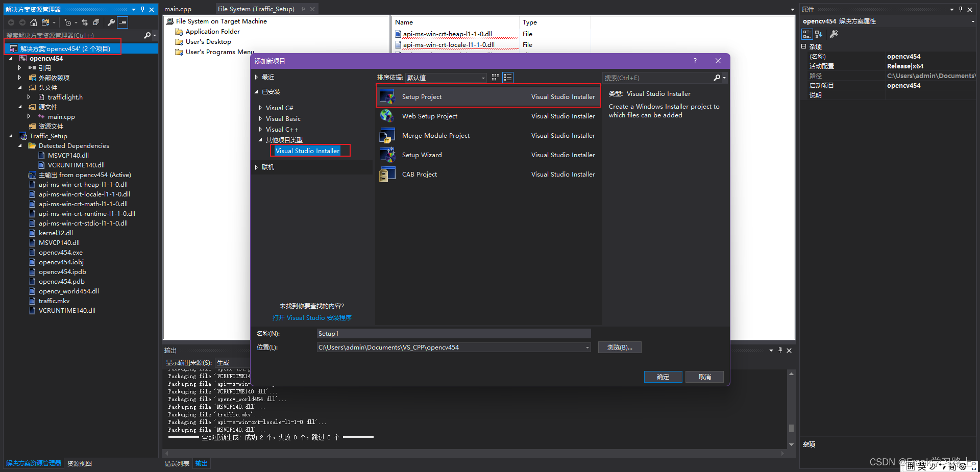
Task: Expand the Visual C++ node
Action: (x=260, y=129)
